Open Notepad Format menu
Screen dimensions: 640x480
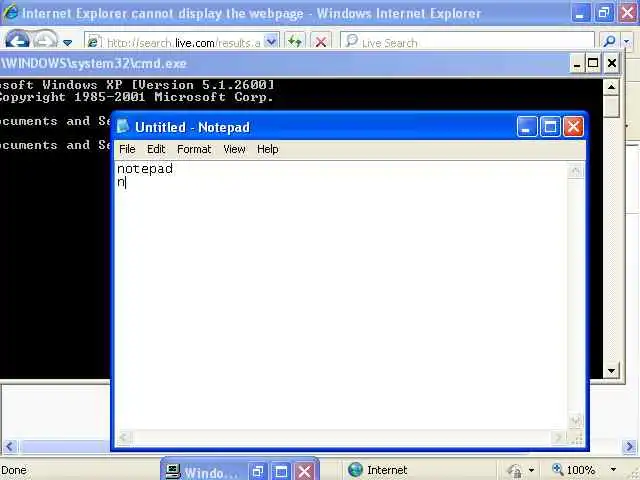point(194,149)
